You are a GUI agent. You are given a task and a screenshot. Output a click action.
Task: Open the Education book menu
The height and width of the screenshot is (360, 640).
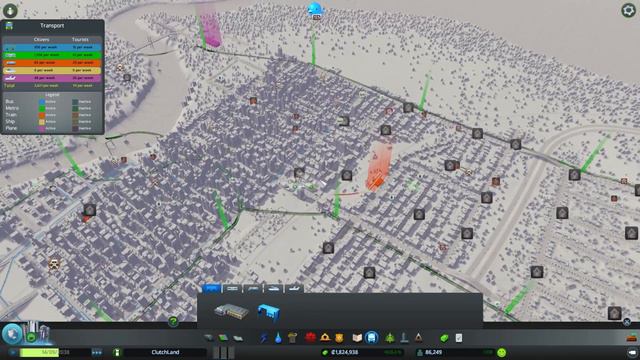tap(357, 338)
